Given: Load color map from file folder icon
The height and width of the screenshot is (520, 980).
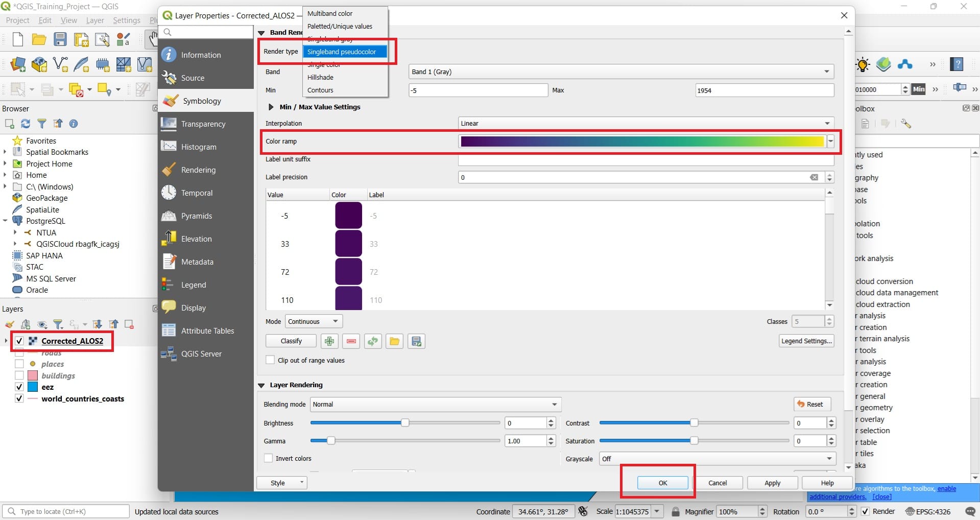Looking at the screenshot, I should click(x=394, y=341).
